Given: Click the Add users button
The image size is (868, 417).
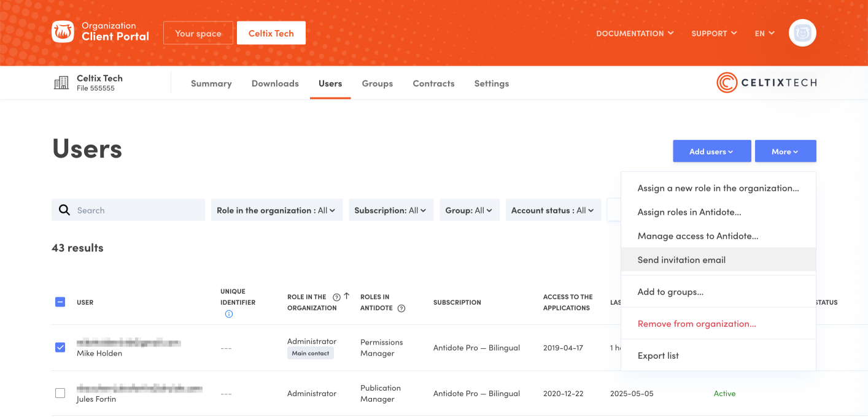Looking at the screenshot, I should (x=711, y=151).
